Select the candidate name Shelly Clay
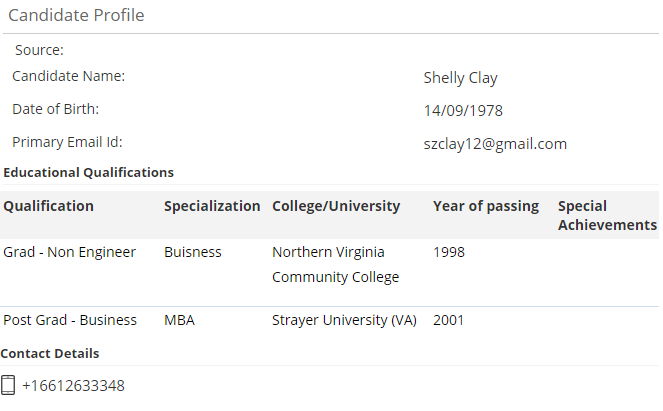663x411 pixels. point(460,78)
